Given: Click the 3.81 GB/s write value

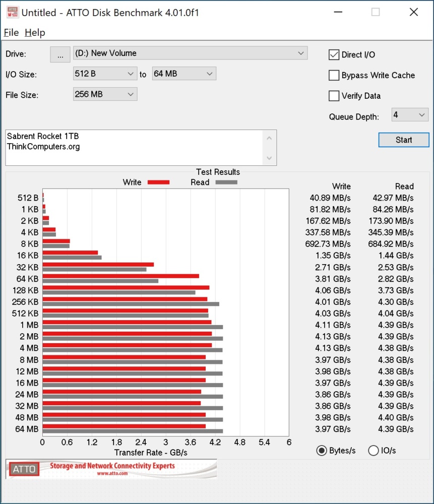Looking at the screenshot, I should pyautogui.click(x=333, y=279).
